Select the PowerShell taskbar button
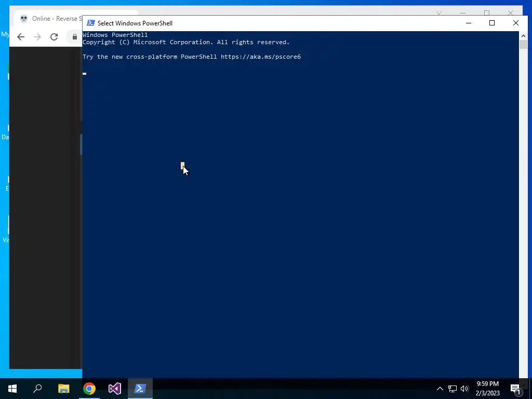The height and width of the screenshot is (399, 532). coord(140,389)
